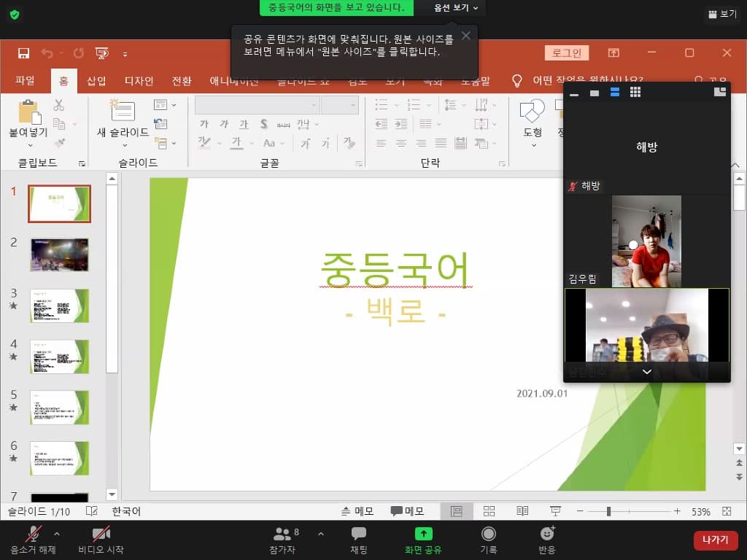Toggle text Shadow formatting
Viewport: 747px width, 560px height.
click(263, 124)
